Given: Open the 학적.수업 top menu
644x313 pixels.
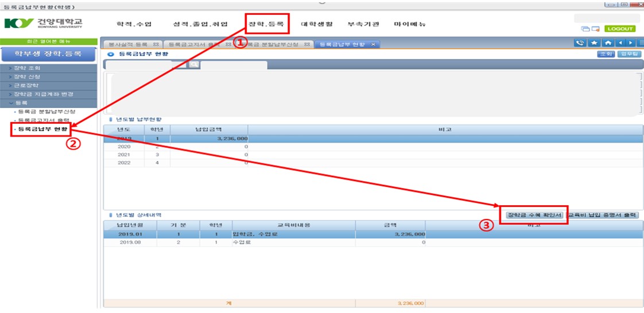Looking at the screenshot, I should 134,25.
